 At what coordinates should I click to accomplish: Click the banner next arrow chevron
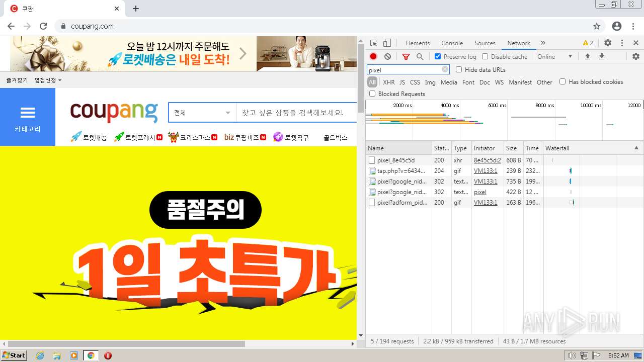[243, 53]
